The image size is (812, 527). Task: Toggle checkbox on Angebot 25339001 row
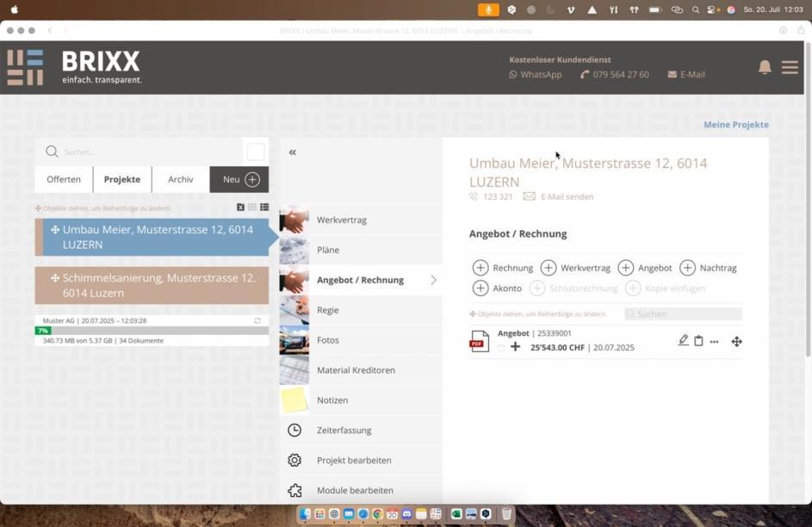pyautogui.click(x=501, y=348)
